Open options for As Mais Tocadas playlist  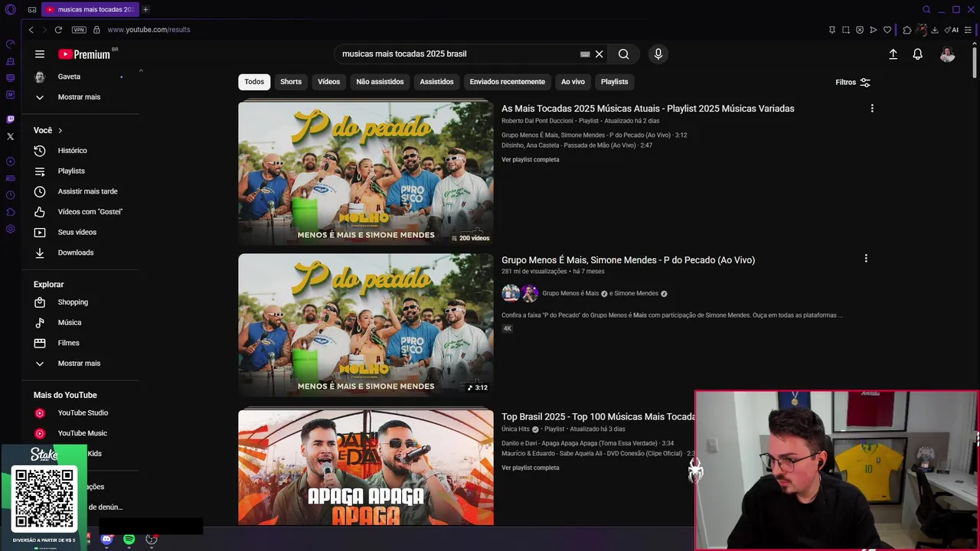(x=872, y=109)
